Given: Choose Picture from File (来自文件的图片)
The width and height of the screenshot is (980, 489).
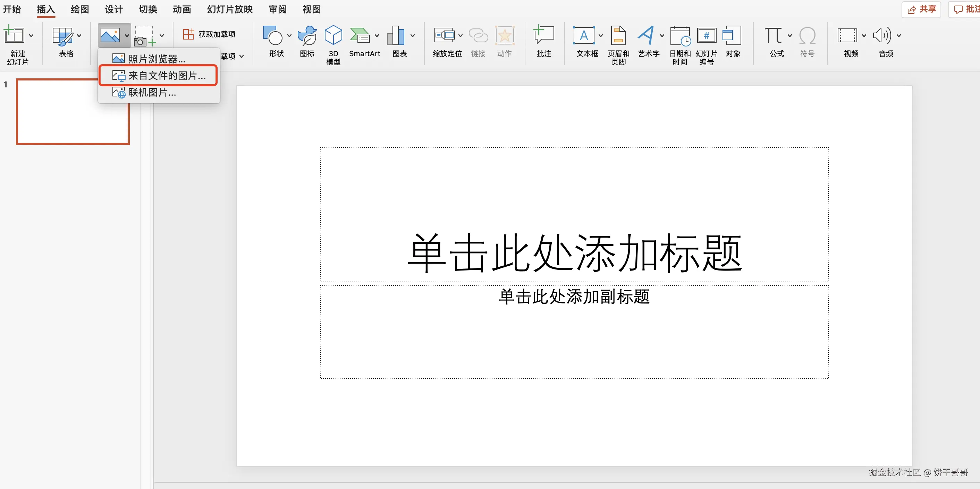Looking at the screenshot, I should 158,76.
